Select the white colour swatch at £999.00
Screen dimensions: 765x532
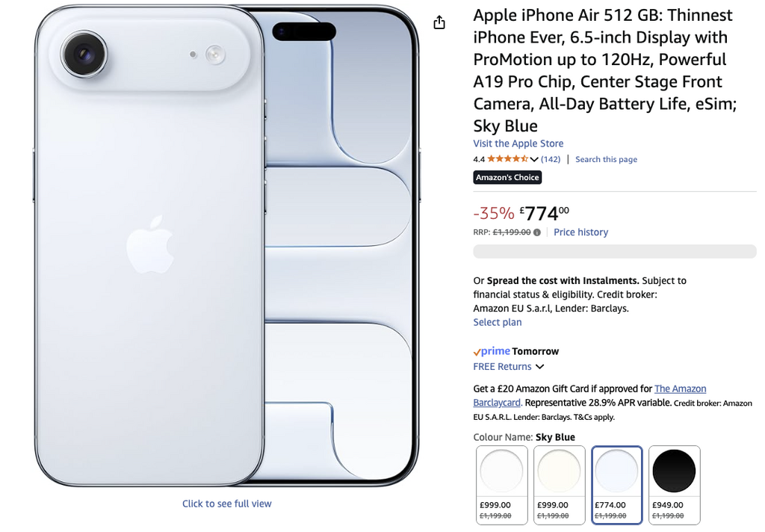click(501, 485)
